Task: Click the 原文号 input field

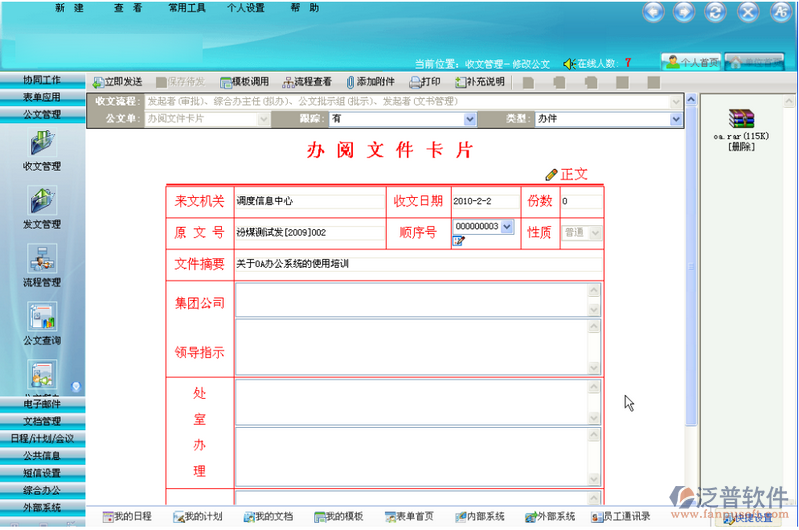Action: coord(309,233)
